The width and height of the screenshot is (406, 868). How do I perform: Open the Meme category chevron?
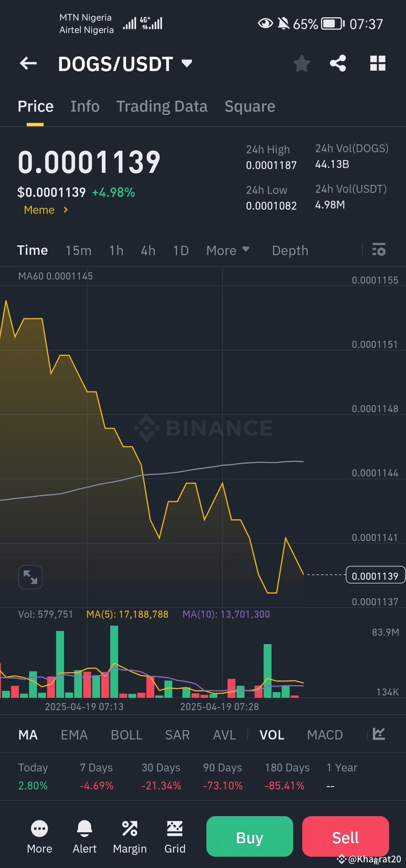tap(66, 210)
